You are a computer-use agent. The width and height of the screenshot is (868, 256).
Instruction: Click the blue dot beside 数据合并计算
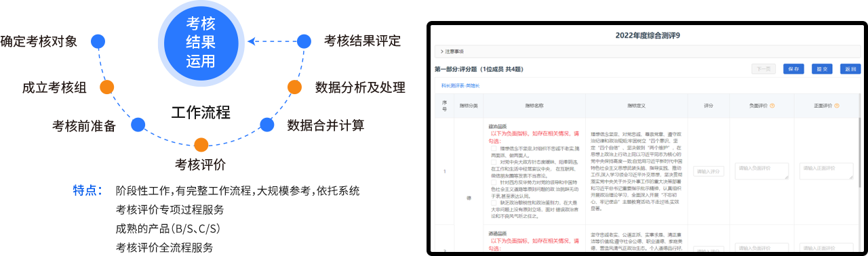[267, 124]
